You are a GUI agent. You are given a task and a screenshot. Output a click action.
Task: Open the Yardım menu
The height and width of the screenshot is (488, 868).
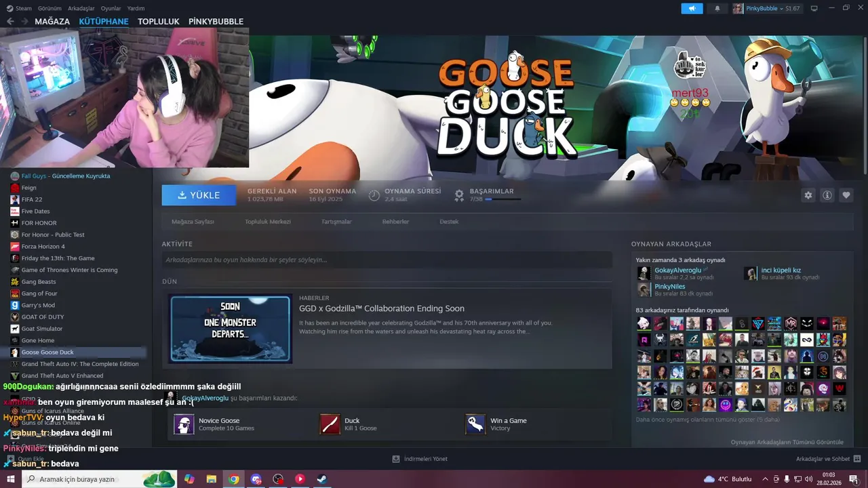point(136,8)
